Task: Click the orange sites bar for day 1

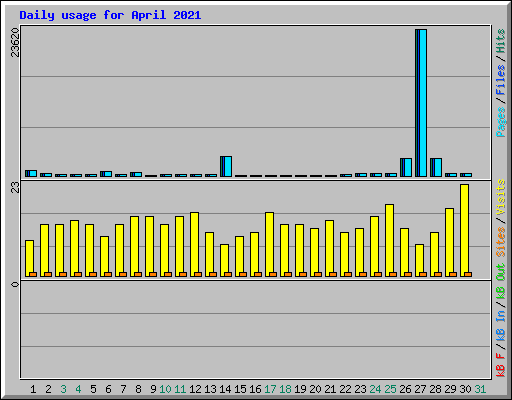Action: pos(33,274)
